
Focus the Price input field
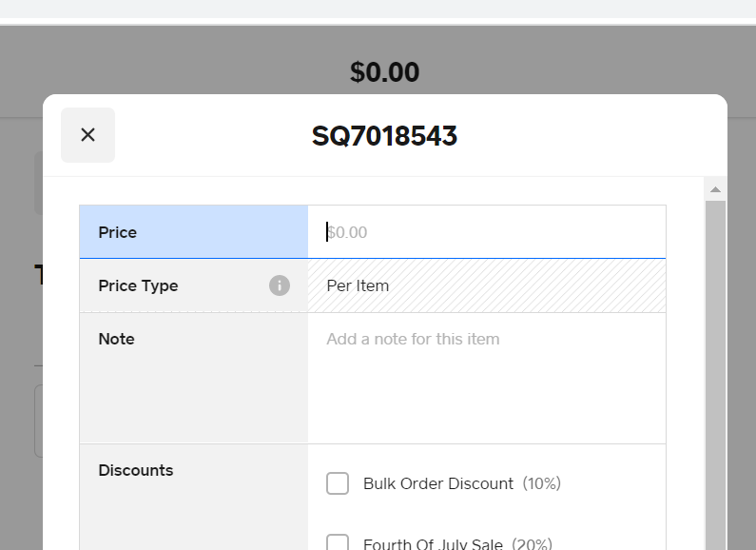coord(486,232)
